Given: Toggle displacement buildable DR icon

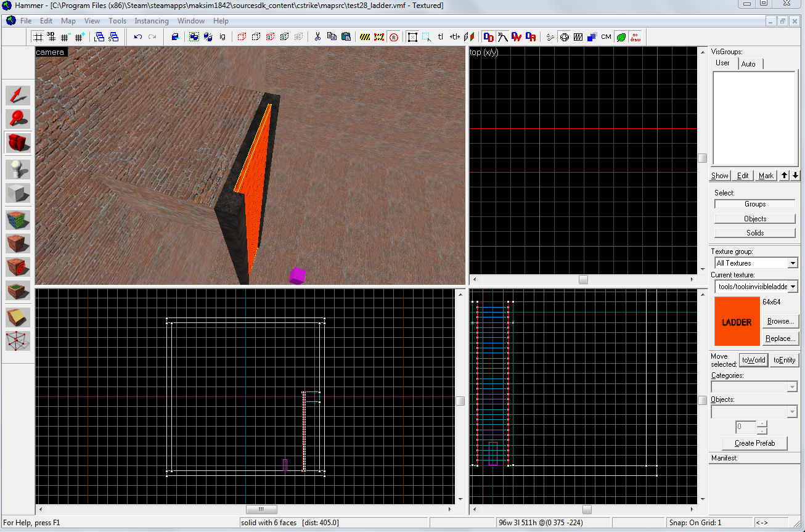Looking at the screenshot, I should (x=531, y=37).
